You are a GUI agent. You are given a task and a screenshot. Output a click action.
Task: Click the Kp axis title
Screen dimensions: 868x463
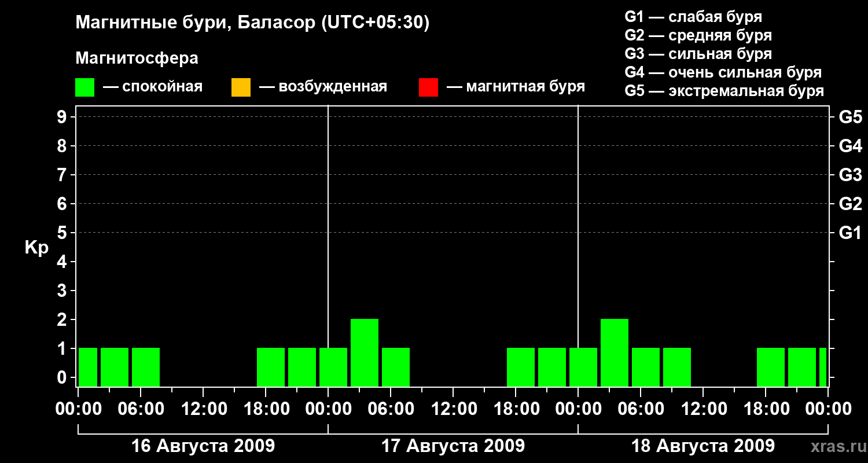point(37,248)
